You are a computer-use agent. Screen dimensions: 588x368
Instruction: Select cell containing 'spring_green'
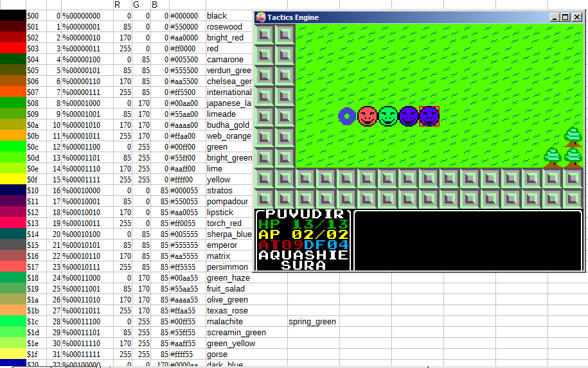pos(312,321)
